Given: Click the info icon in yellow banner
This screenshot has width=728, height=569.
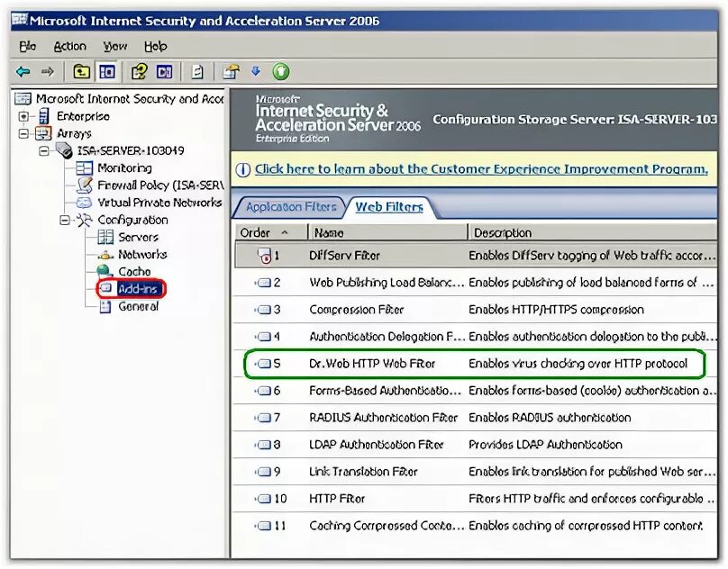Looking at the screenshot, I should pyautogui.click(x=243, y=170).
